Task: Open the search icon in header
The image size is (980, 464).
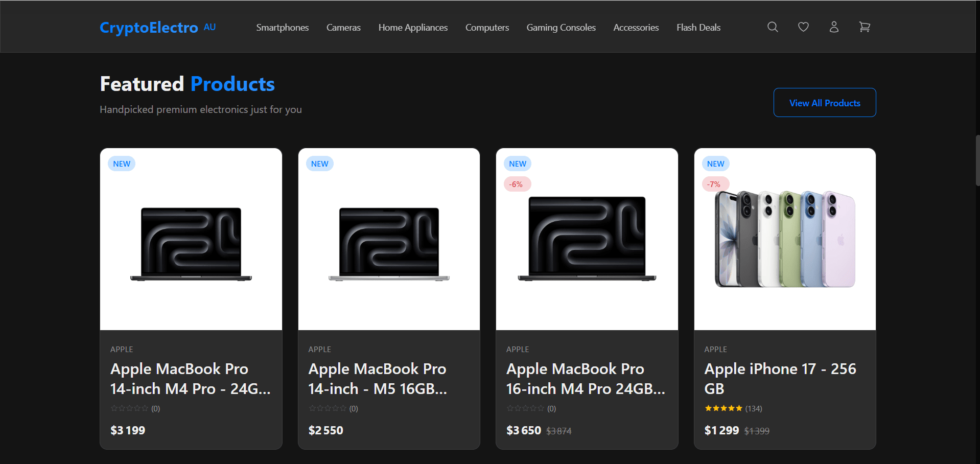Action: coord(773,27)
